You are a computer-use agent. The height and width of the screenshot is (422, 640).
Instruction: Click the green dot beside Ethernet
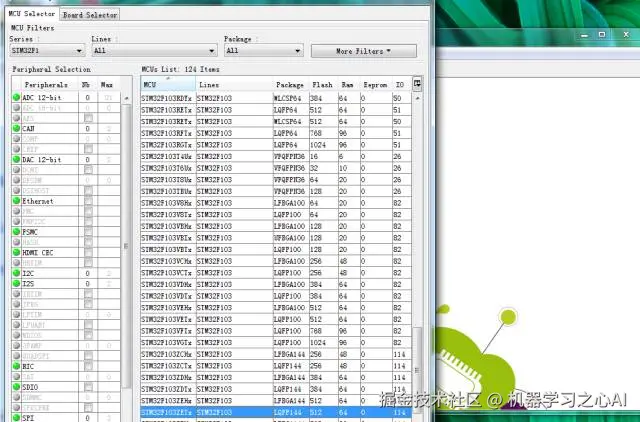tap(16, 201)
